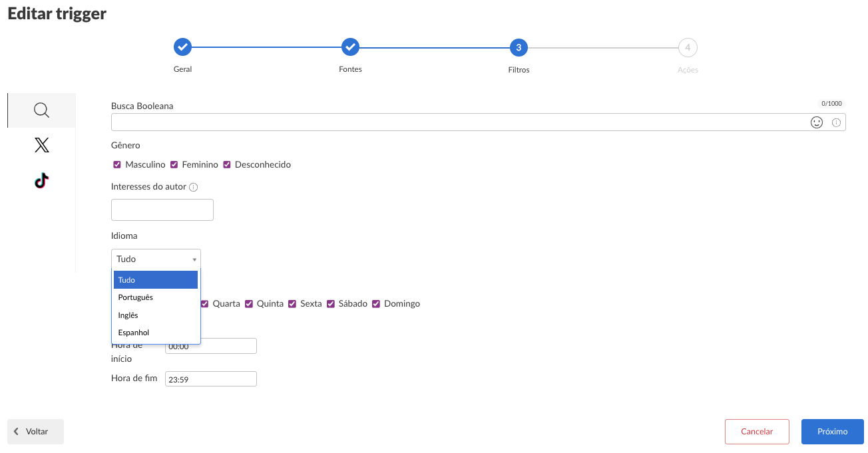Viewport: 868px width, 453px height.
Task: Open the search filters sidebar tab
Action: (41, 110)
